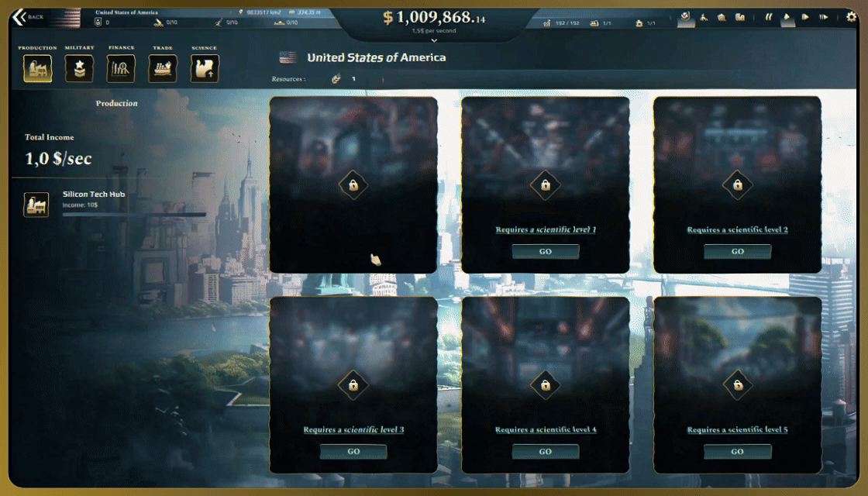Viewport: 868px width, 496px height.
Task: Click the Silicon Tech Hub factory icon
Action: pos(36,205)
